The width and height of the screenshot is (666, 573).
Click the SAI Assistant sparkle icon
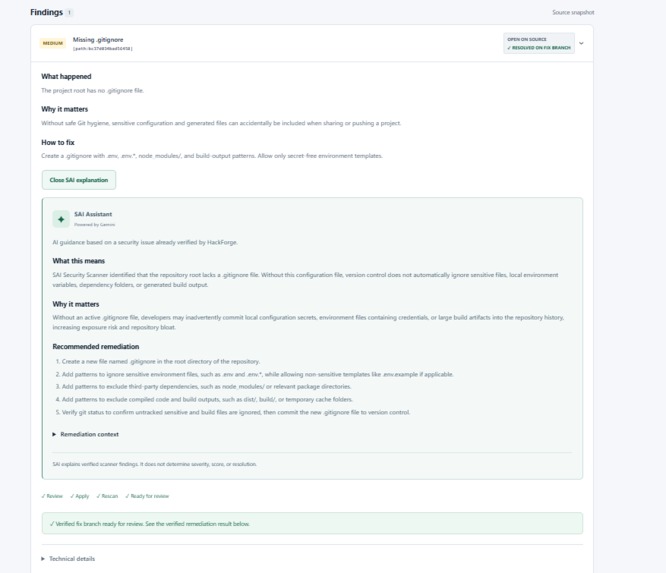tap(61, 219)
